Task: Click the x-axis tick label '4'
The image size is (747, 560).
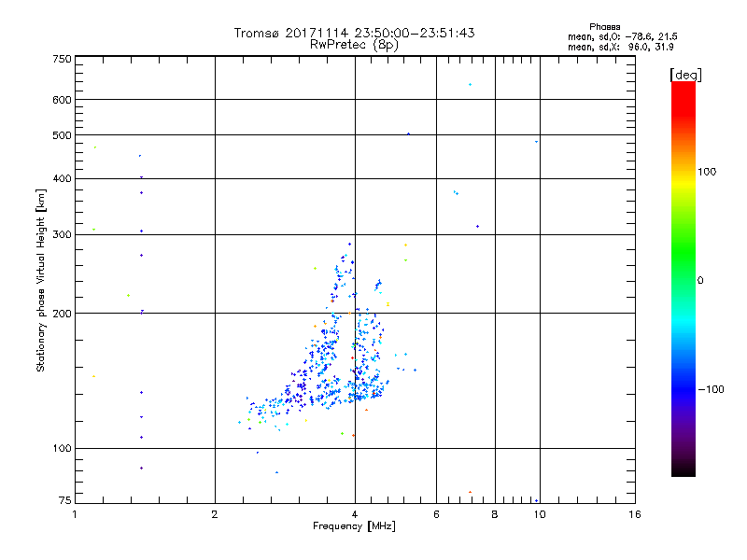Action: click(355, 514)
